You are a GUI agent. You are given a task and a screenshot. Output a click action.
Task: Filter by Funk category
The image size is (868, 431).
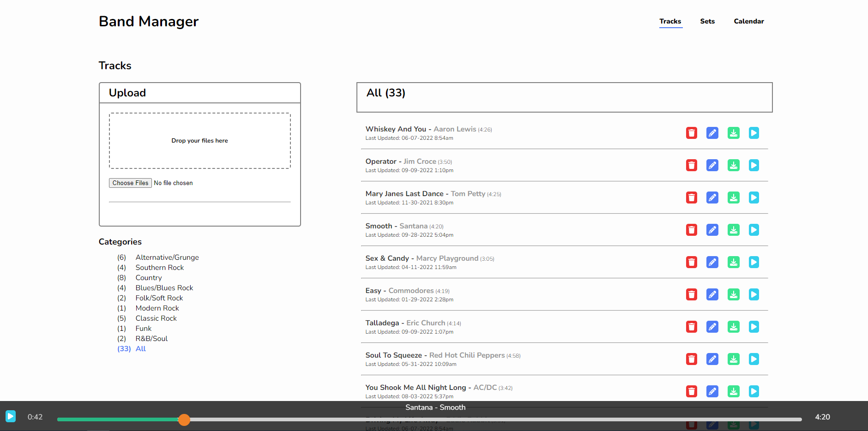pos(144,329)
